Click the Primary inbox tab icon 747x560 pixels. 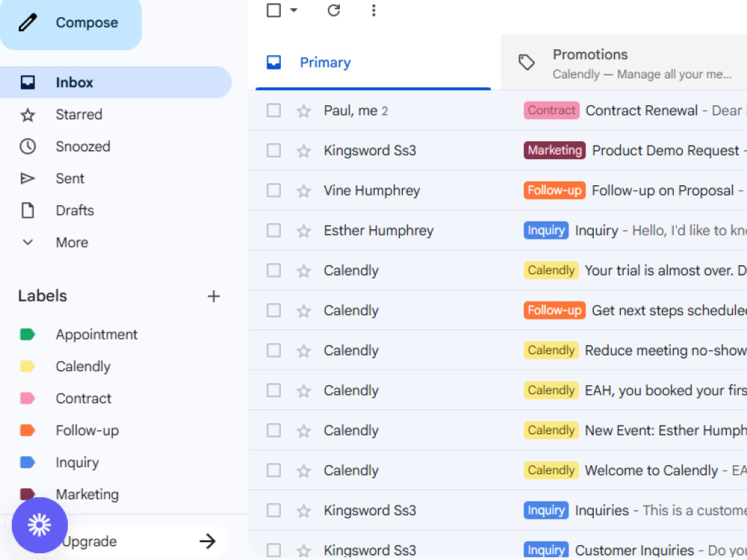coord(273,63)
